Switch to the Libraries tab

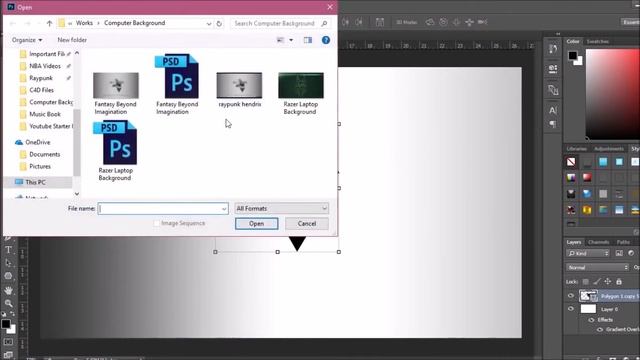coord(577,149)
